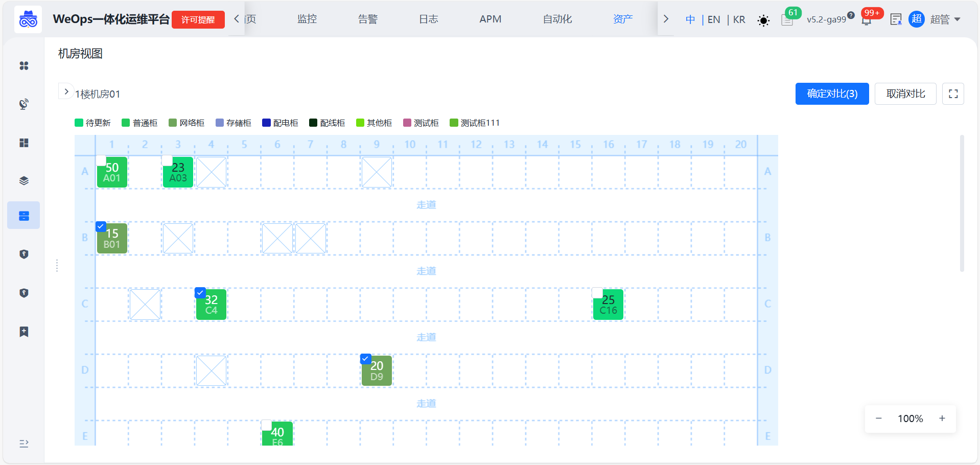This screenshot has height=465, width=980.
Task: Enter fullscreen view of the room map
Action: point(953,94)
